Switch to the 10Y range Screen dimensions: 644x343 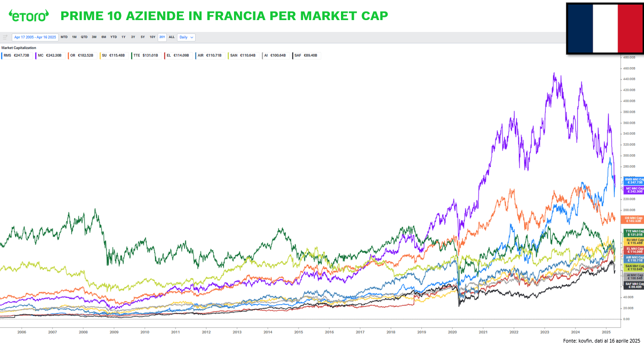[152, 37]
